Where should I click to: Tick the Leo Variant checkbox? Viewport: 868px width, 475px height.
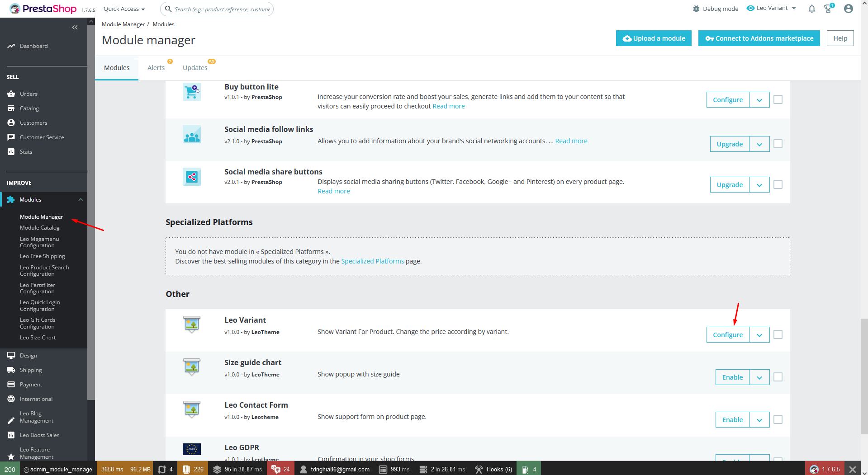click(778, 334)
